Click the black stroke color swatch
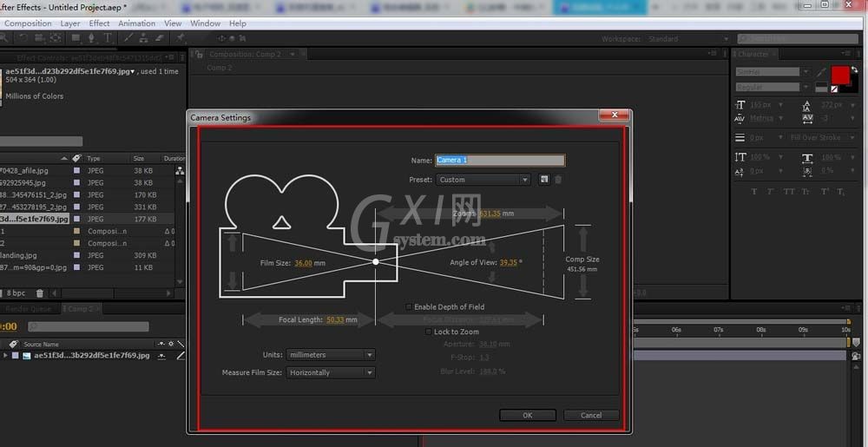This screenshot has width=868, height=447. pyautogui.click(x=852, y=87)
